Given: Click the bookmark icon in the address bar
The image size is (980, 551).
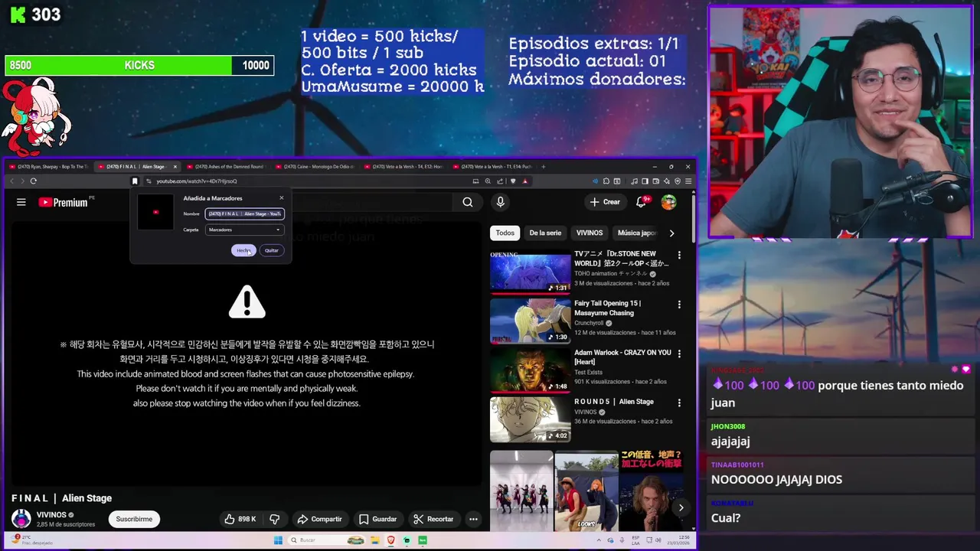Looking at the screenshot, I should [135, 181].
